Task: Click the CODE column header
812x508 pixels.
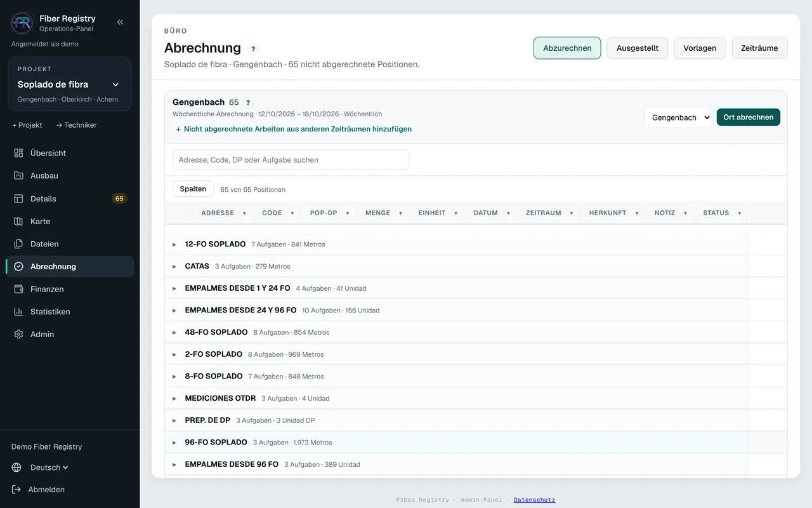Action: (272, 213)
